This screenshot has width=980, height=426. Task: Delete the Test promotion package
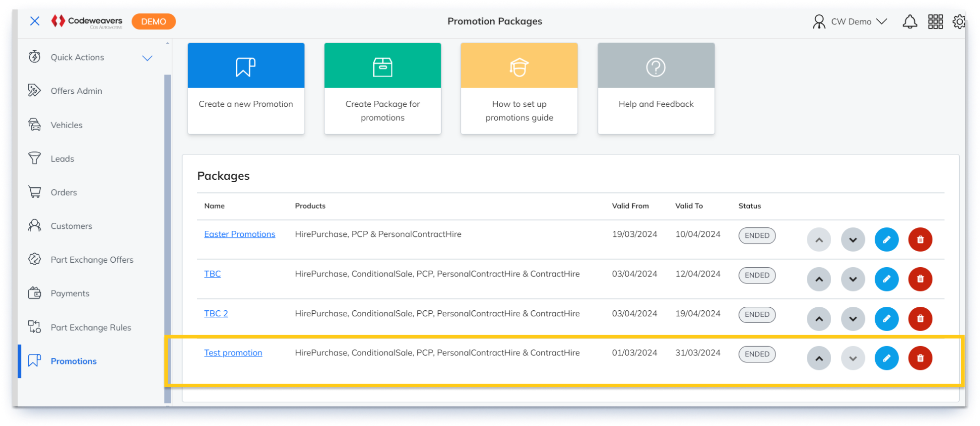point(920,358)
